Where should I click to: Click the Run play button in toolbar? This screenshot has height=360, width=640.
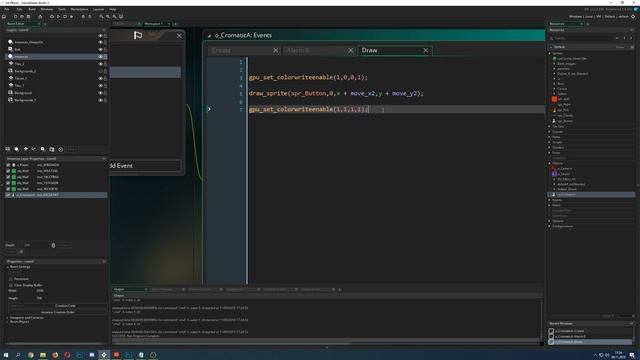click(58, 17)
